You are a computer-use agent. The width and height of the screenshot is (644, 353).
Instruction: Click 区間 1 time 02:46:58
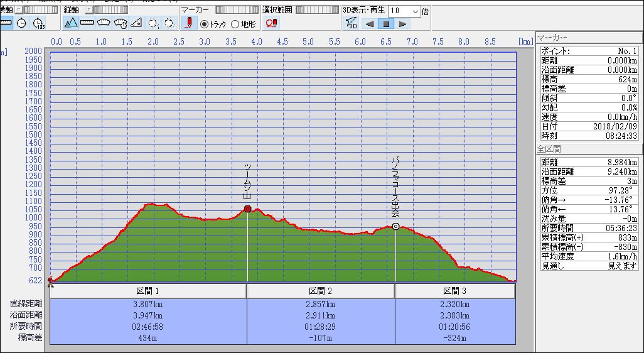coord(148,327)
